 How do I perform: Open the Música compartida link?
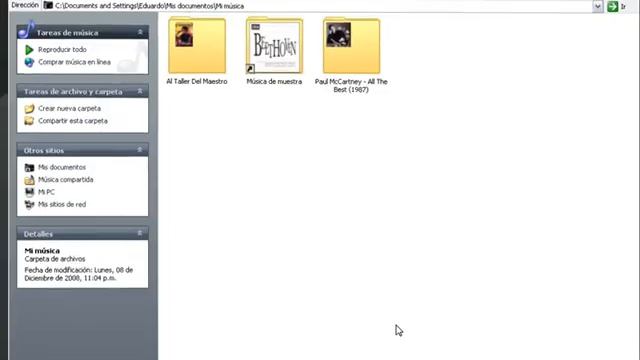pyautogui.click(x=66, y=180)
